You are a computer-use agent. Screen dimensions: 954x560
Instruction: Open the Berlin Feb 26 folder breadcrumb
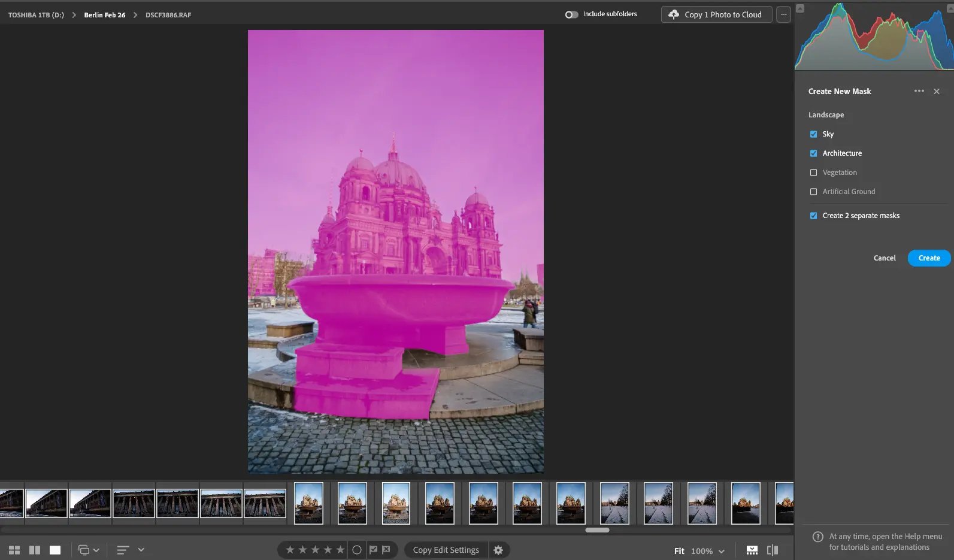point(105,15)
